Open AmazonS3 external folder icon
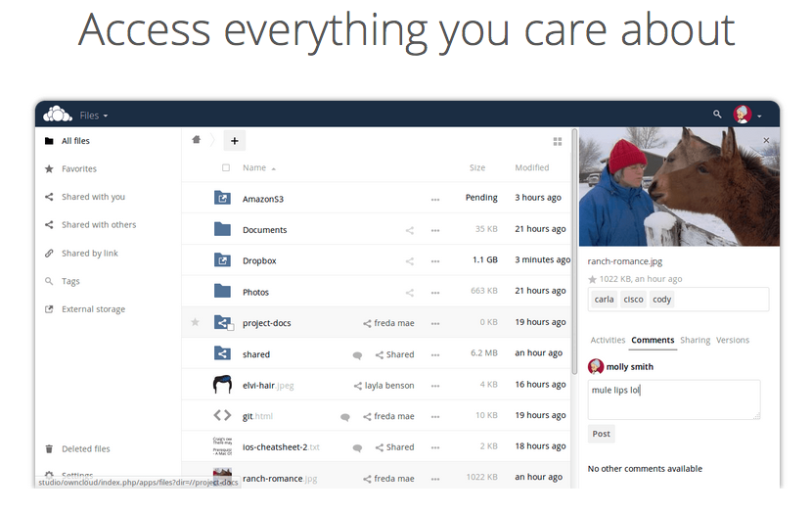The image size is (812, 513). [x=222, y=198]
